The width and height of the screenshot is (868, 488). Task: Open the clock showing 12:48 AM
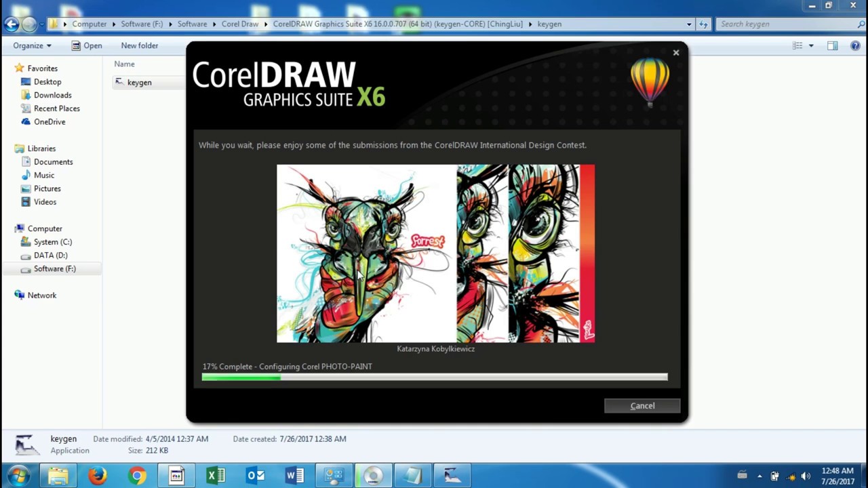837,476
